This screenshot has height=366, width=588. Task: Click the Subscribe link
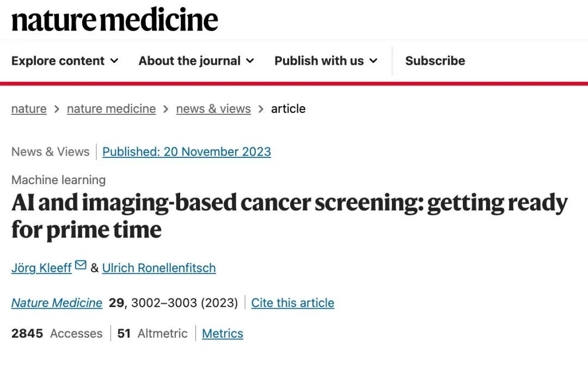click(435, 61)
